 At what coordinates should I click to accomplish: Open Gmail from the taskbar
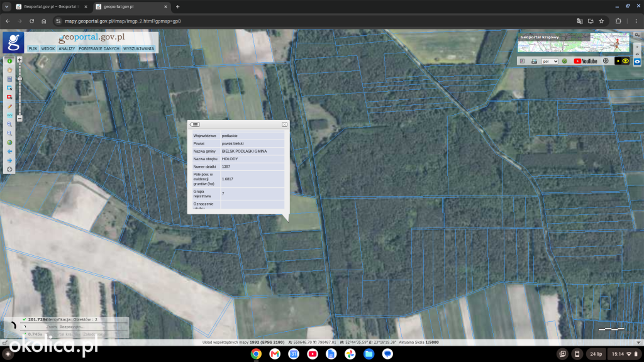coord(275,354)
